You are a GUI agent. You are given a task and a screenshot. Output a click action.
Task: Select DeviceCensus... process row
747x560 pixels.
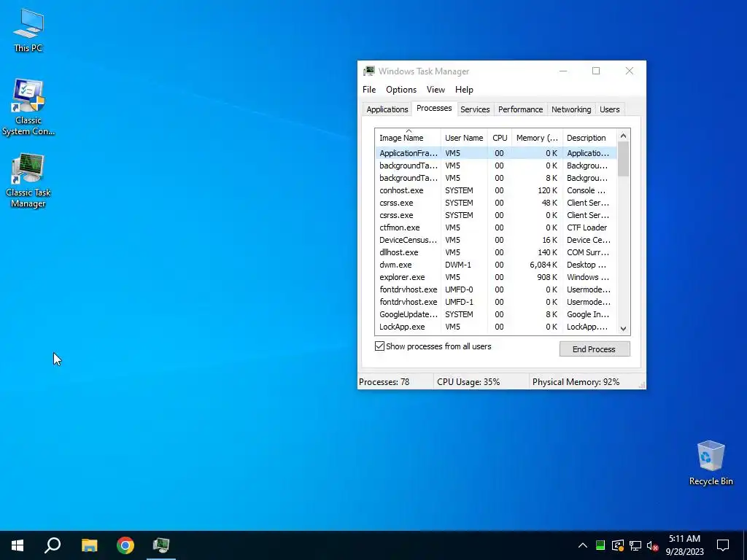[495, 239]
